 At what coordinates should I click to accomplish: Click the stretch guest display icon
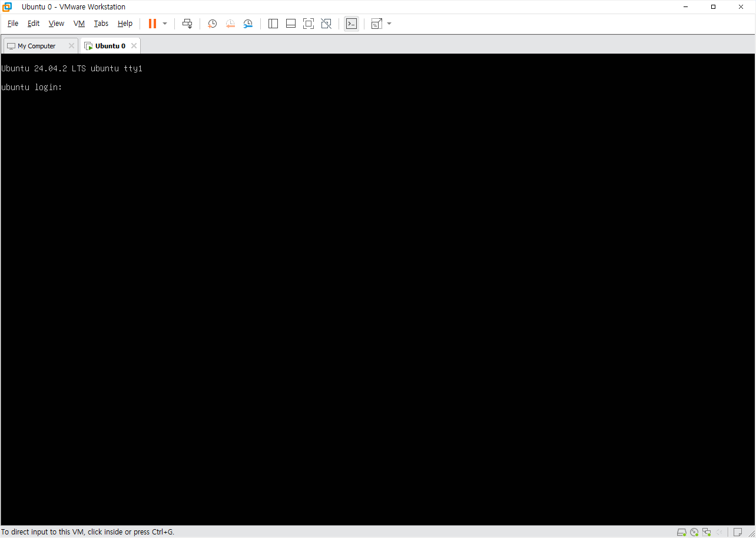377,24
